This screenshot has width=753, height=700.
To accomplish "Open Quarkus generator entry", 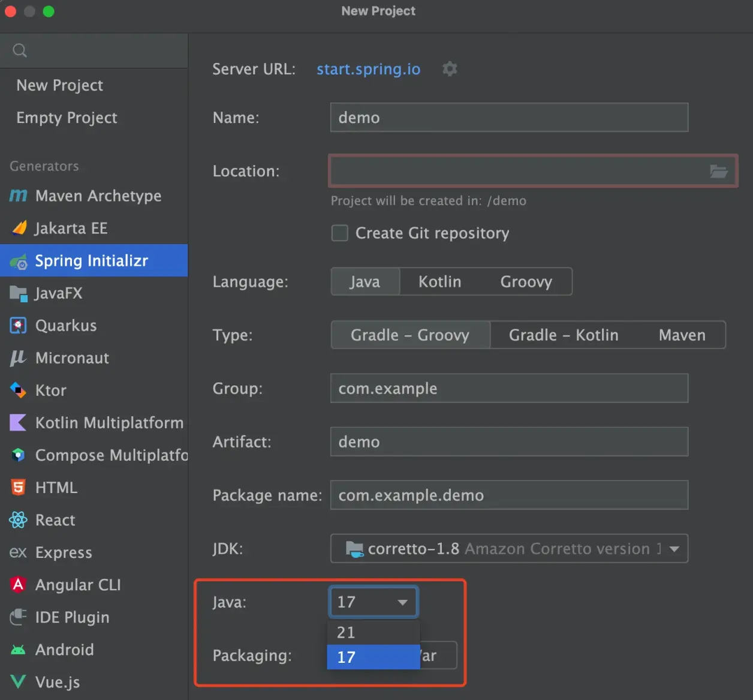I will coord(94,326).
